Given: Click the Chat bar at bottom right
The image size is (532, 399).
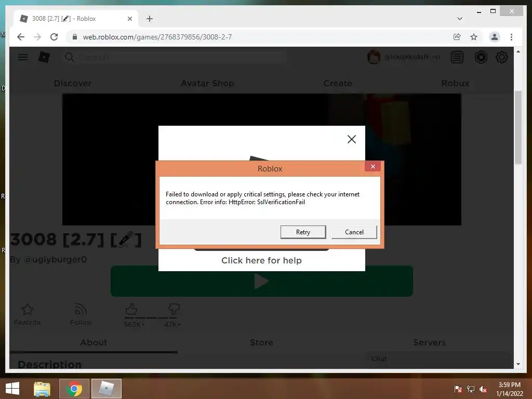Looking at the screenshot, I should 437,359.
